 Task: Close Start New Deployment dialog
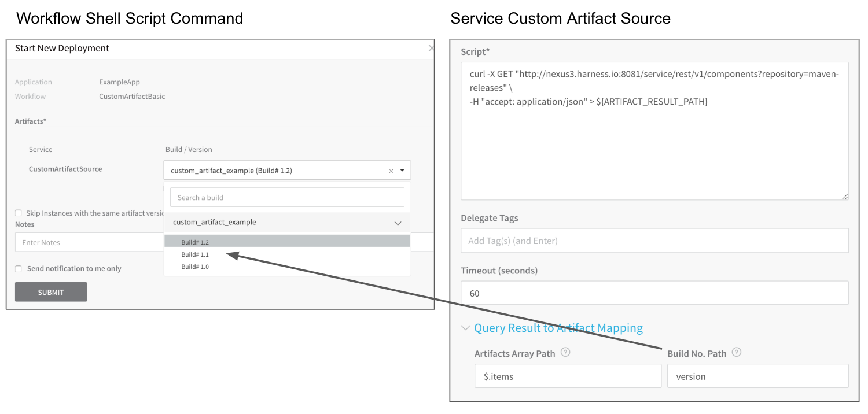[x=431, y=48]
